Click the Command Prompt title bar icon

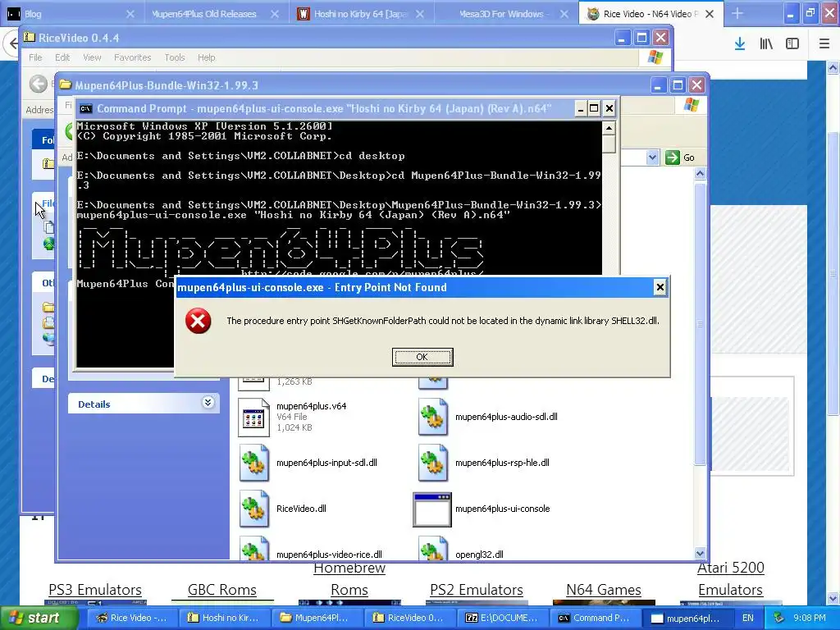pyautogui.click(x=85, y=109)
